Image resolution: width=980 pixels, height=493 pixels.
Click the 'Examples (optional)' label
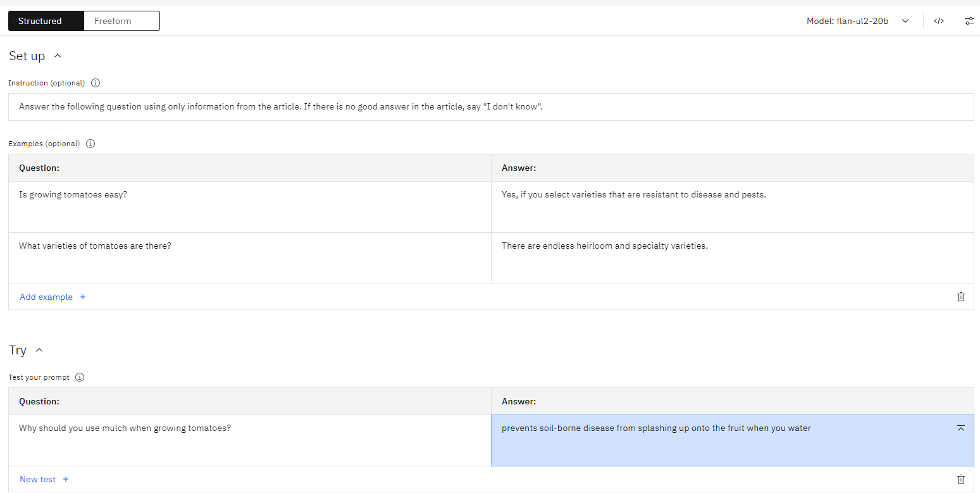click(x=44, y=144)
